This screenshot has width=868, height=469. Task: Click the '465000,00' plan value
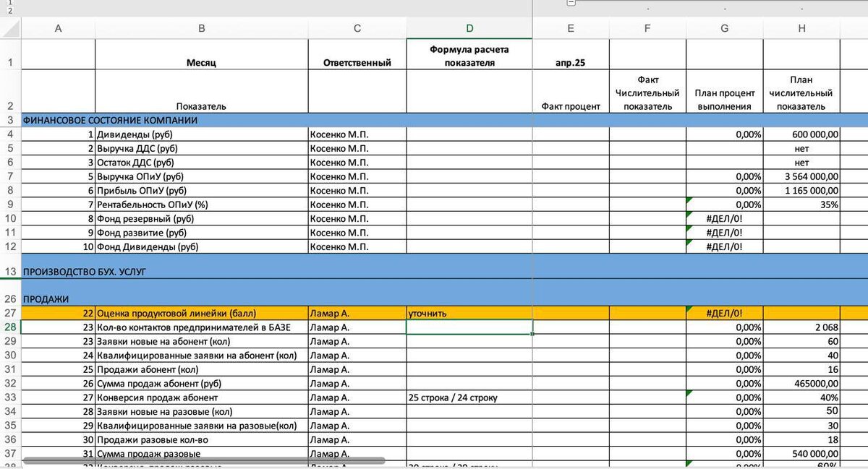(x=801, y=384)
